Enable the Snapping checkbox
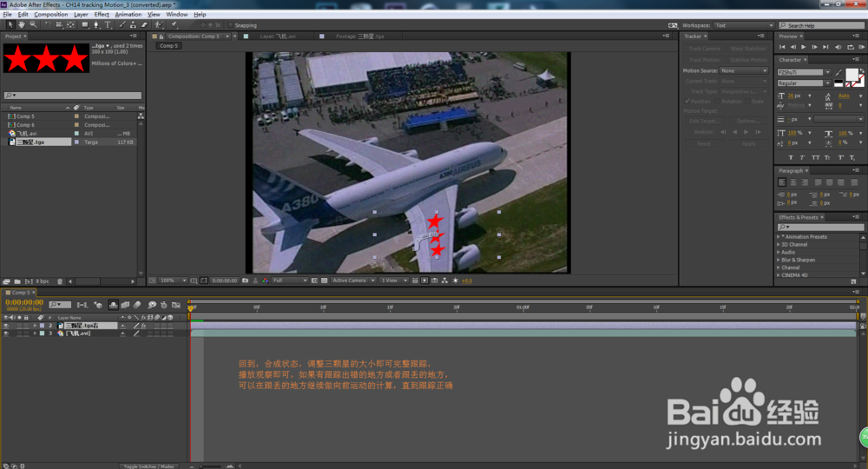The height and width of the screenshot is (469, 868). coord(231,25)
